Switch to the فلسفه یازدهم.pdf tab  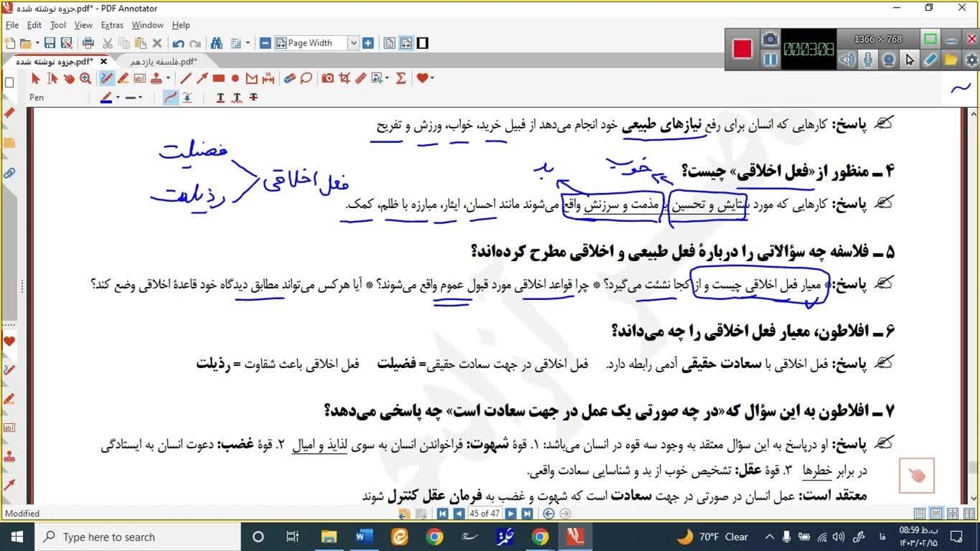point(163,61)
